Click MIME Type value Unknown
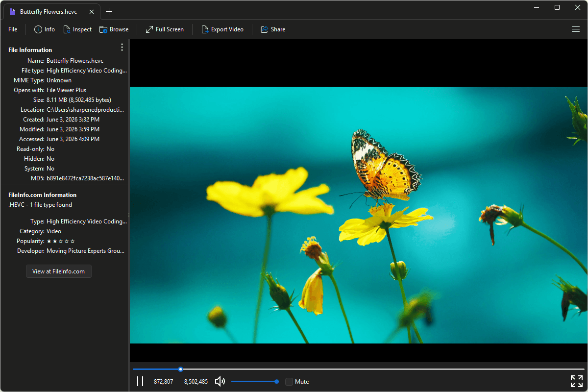Screen dimensions: 588x392 tap(59, 80)
